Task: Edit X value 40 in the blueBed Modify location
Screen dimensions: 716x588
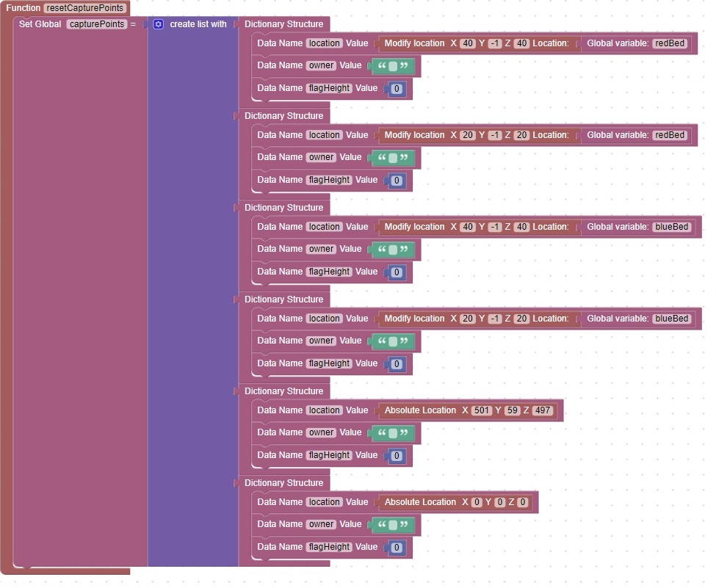Action: click(x=467, y=227)
